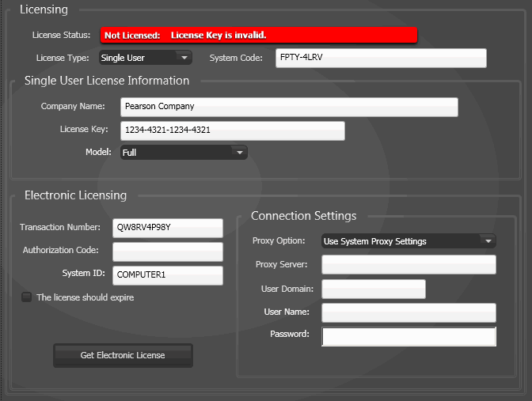Open the License Type dropdown
The image size is (532, 401).
(146, 58)
